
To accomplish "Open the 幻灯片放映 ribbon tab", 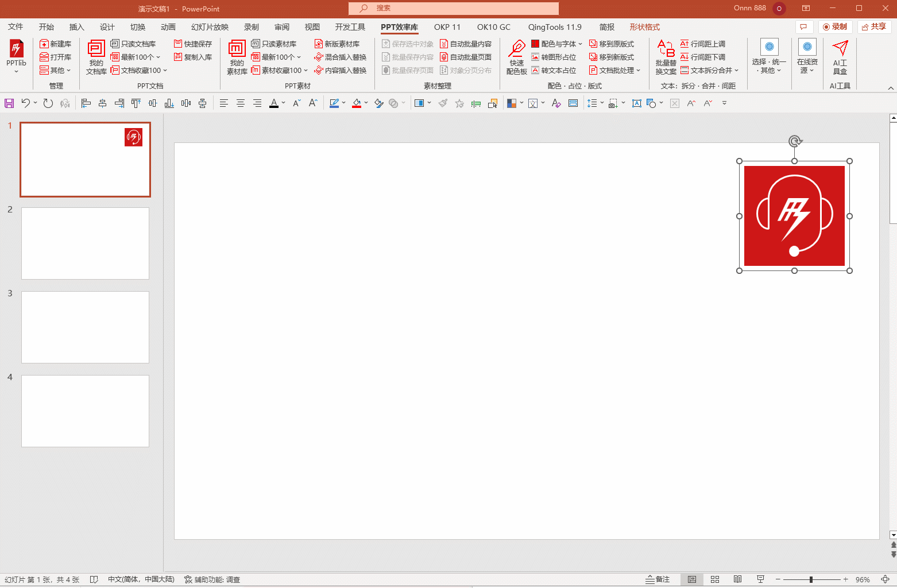I will [x=210, y=27].
